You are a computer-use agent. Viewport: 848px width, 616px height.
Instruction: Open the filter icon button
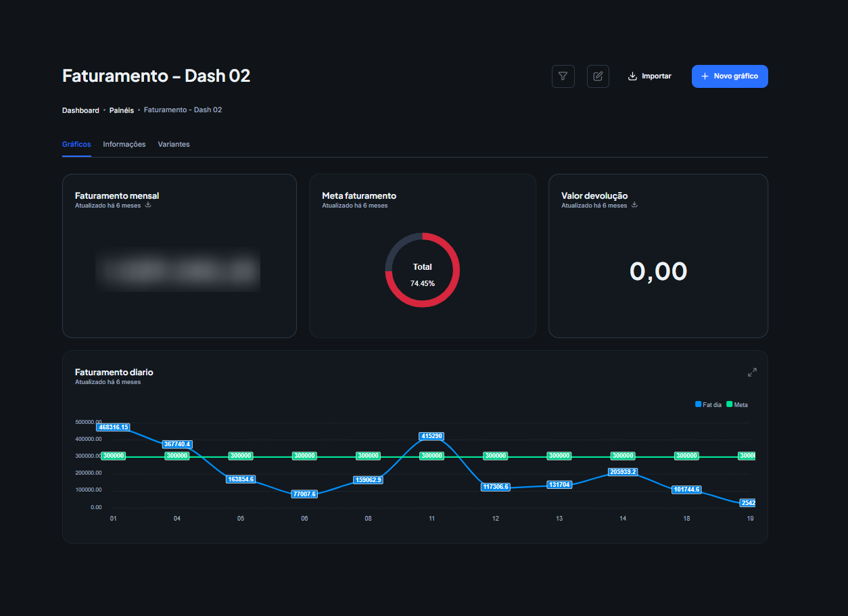click(x=563, y=76)
